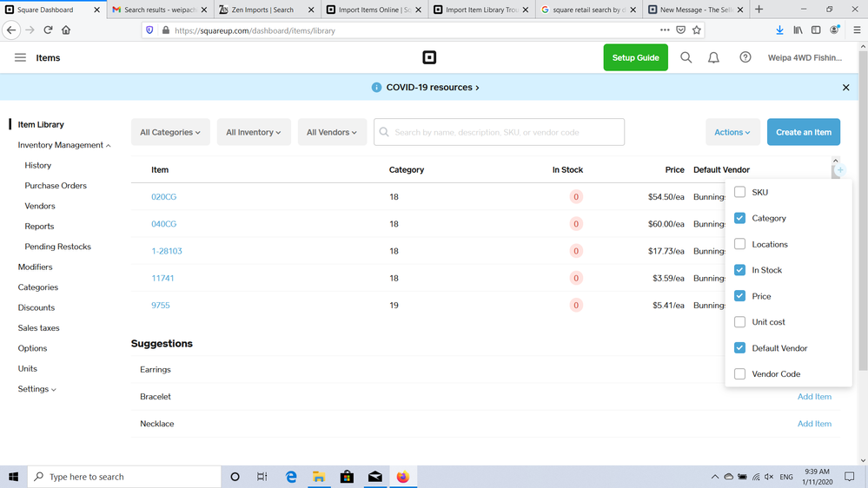868x488 pixels.
Task: Click the column chooser plus icon
Action: click(840, 170)
